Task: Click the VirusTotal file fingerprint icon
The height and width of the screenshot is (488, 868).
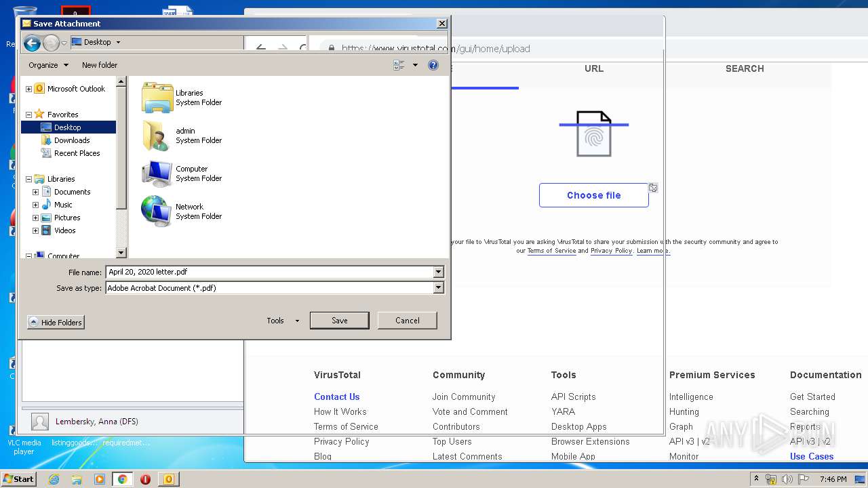Action: pyautogui.click(x=594, y=134)
